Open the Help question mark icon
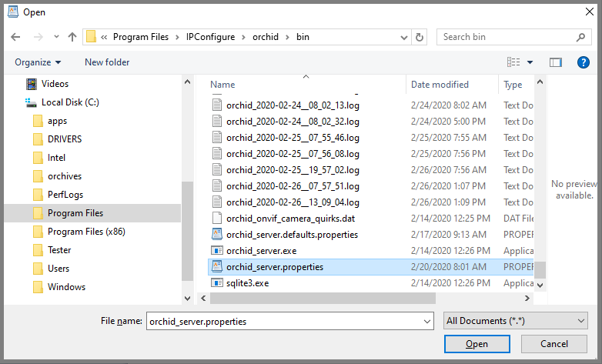 pos(583,62)
